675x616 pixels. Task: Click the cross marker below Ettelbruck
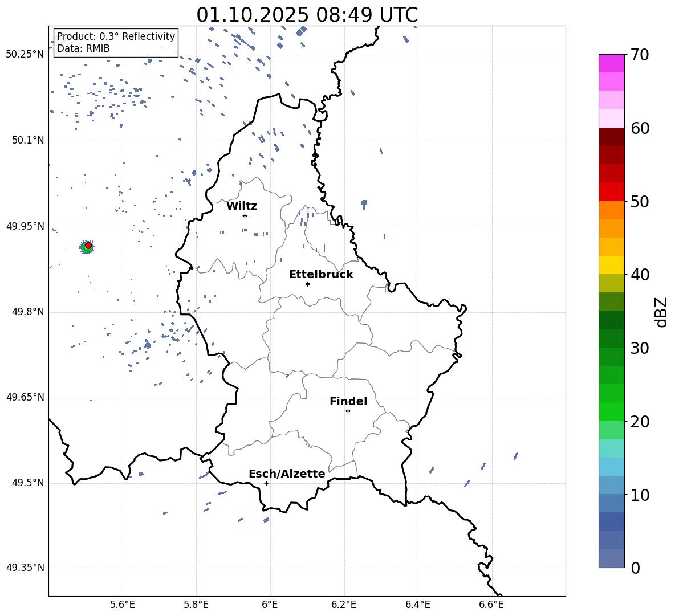coord(307,284)
